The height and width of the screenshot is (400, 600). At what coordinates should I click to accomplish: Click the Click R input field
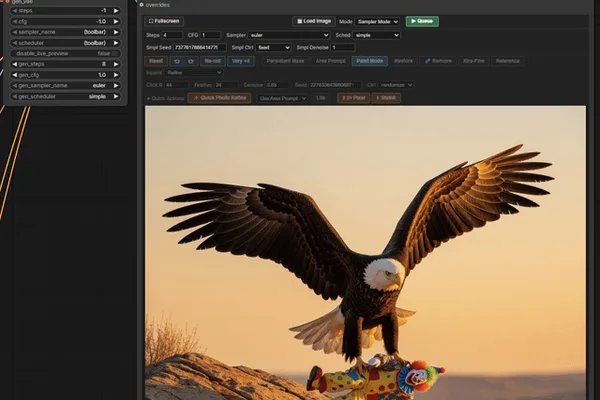coord(176,85)
